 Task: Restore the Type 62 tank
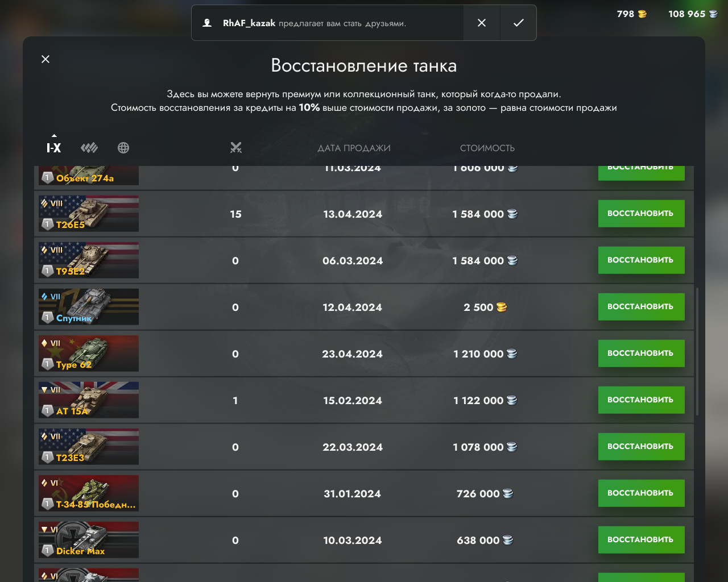[x=641, y=354]
